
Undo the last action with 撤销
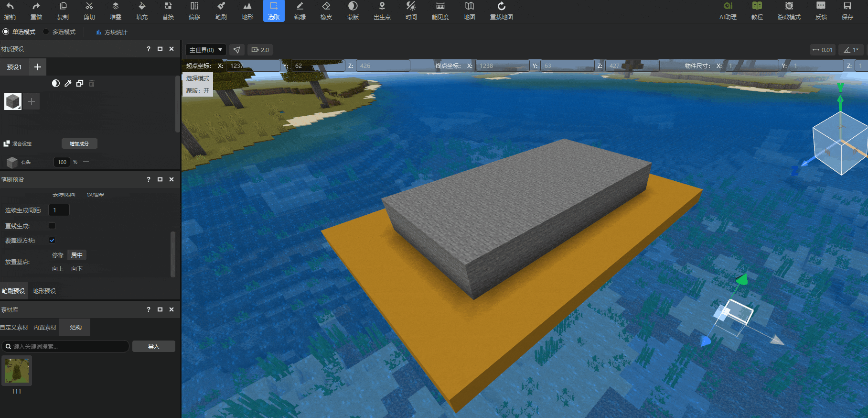[10, 11]
